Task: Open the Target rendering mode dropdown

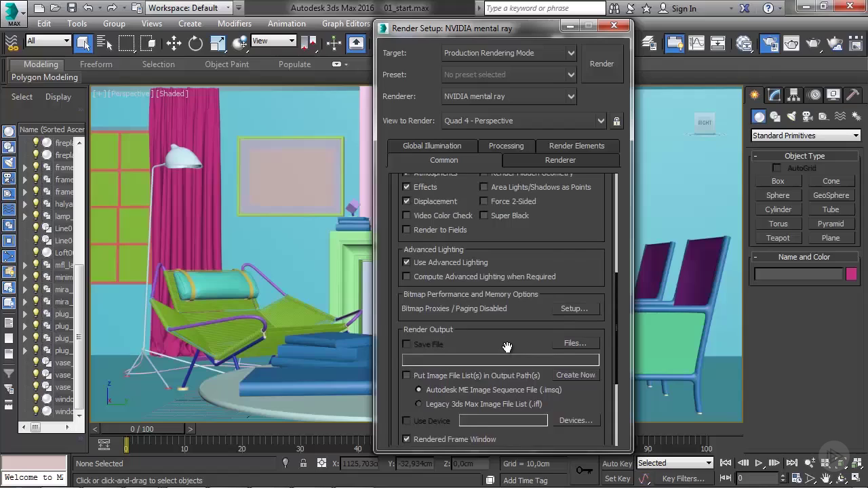Action: point(509,53)
